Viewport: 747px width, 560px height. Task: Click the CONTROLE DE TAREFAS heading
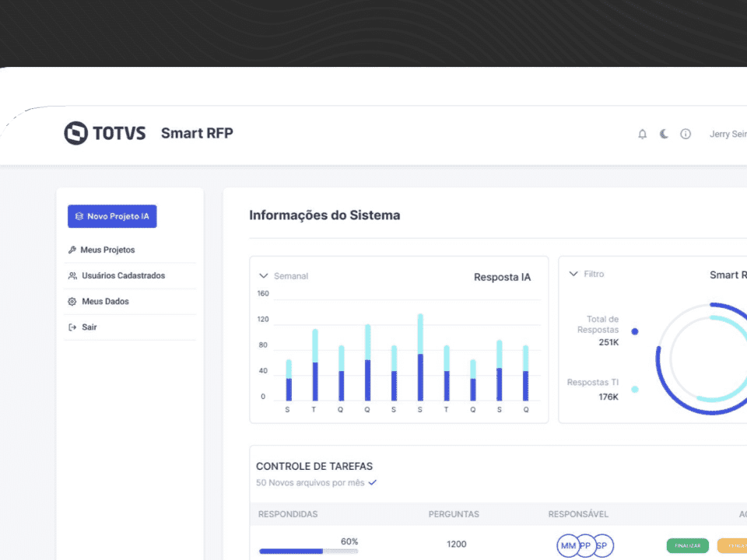tap(314, 466)
